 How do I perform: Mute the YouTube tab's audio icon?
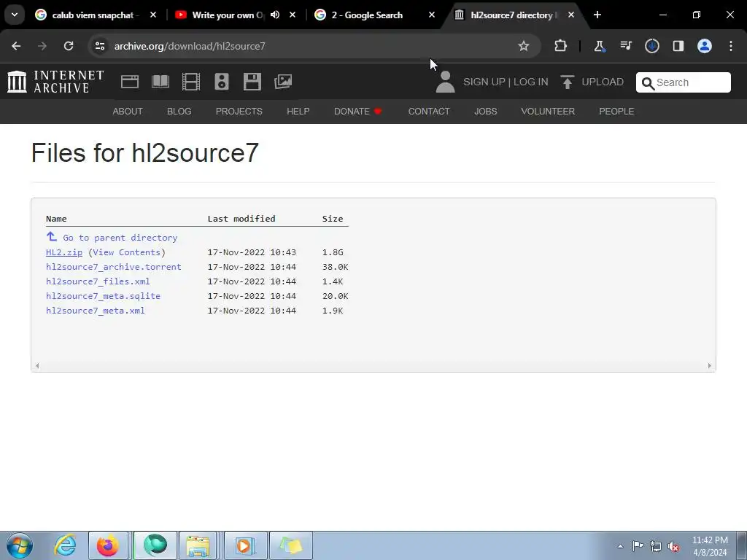[x=275, y=15]
